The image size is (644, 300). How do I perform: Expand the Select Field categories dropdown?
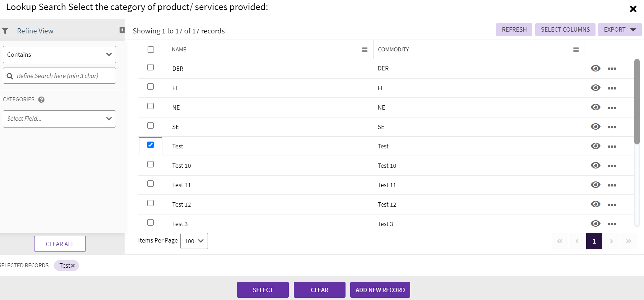point(59,119)
